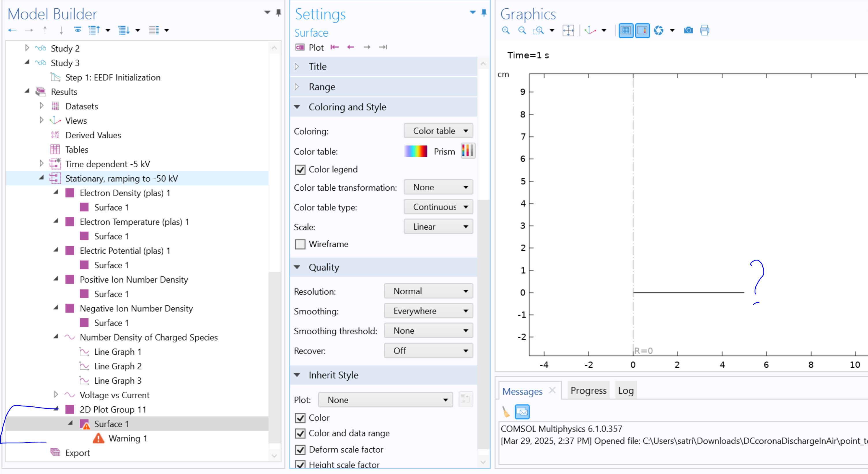
Task: Click the Plot First arrow icon
Action: click(x=334, y=47)
